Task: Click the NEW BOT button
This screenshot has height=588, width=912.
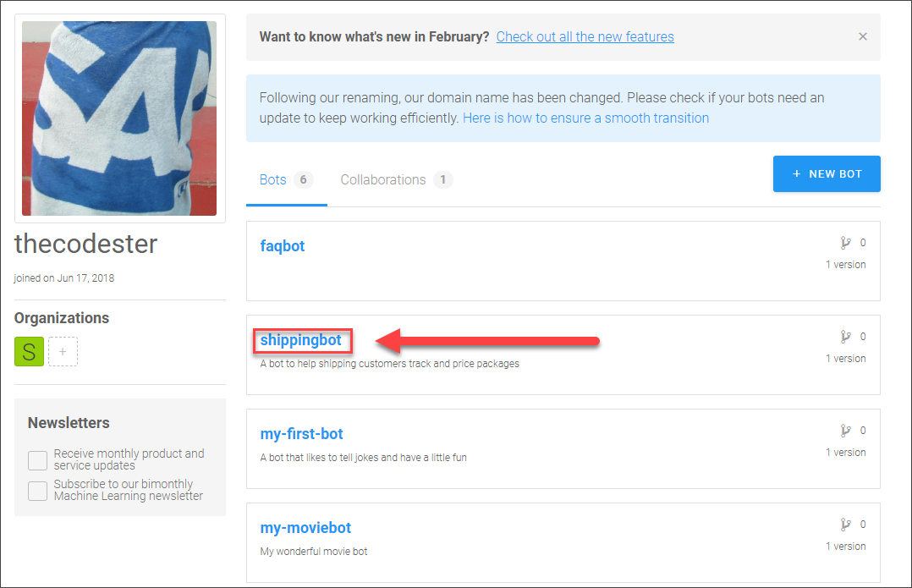Action: pos(827,174)
